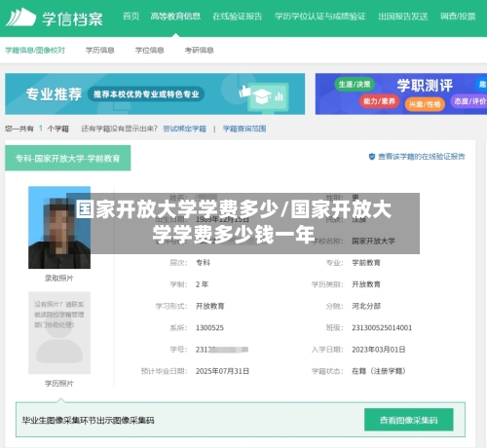The width and height of the screenshot is (487, 448).
Task: Switch to the 考研信息 tab
Action: coord(200,50)
